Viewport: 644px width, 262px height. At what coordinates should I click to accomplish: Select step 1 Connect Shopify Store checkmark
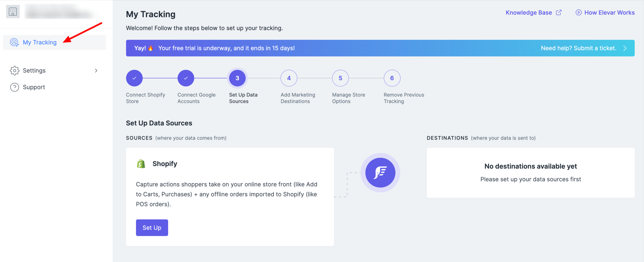tap(134, 78)
